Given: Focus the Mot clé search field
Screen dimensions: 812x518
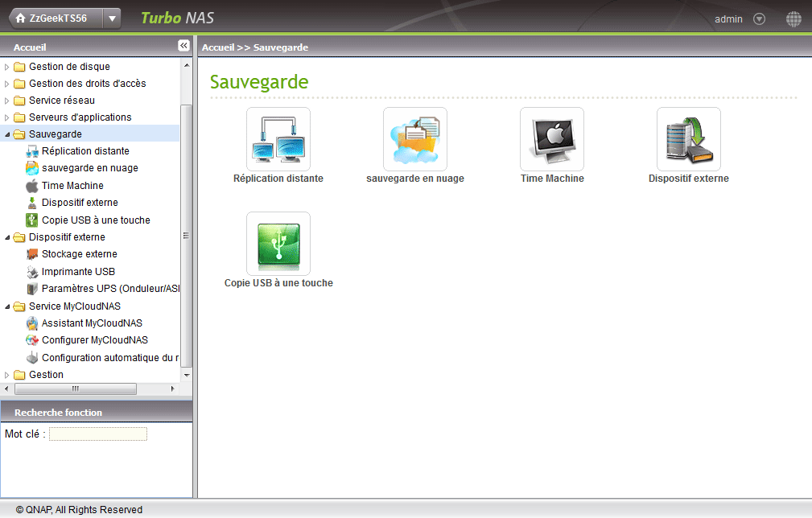Looking at the screenshot, I should coord(98,434).
